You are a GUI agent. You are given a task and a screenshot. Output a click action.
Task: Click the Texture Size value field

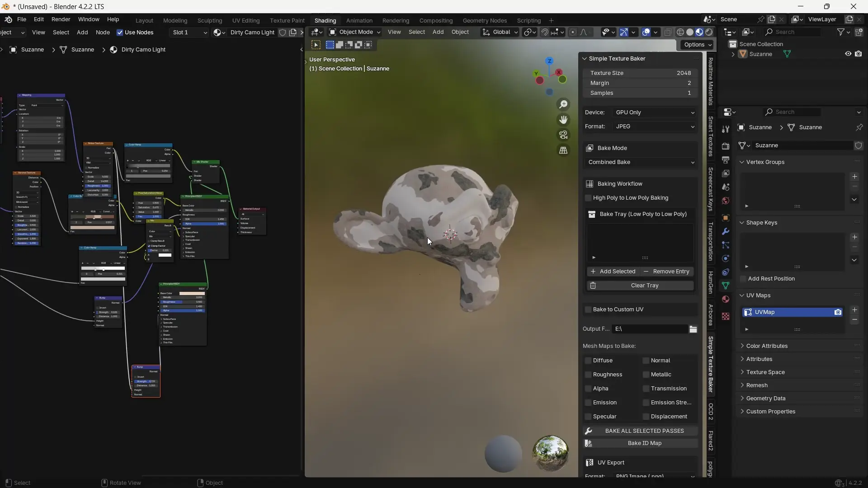click(641, 73)
